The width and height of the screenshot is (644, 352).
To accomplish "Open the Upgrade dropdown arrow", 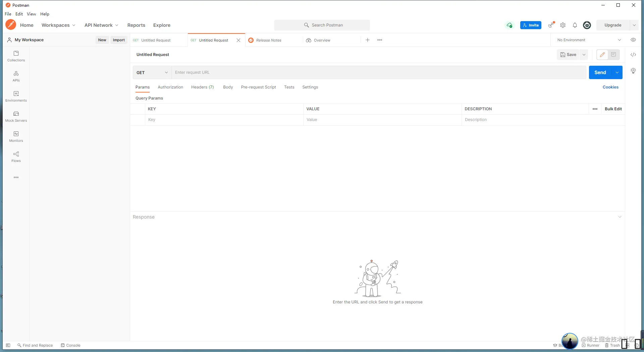I will click(x=634, y=25).
